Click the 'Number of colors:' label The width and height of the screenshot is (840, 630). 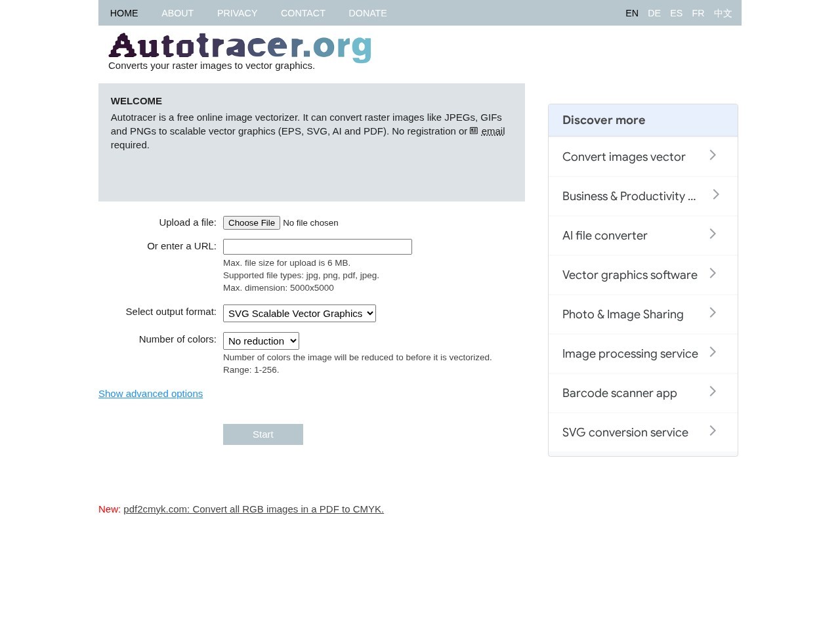coord(178,339)
